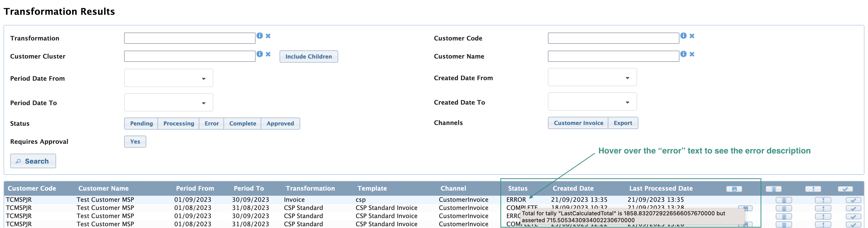This screenshot has width=868, height=228.
Task: Toggle the Processing status filter
Action: (x=179, y=123)
